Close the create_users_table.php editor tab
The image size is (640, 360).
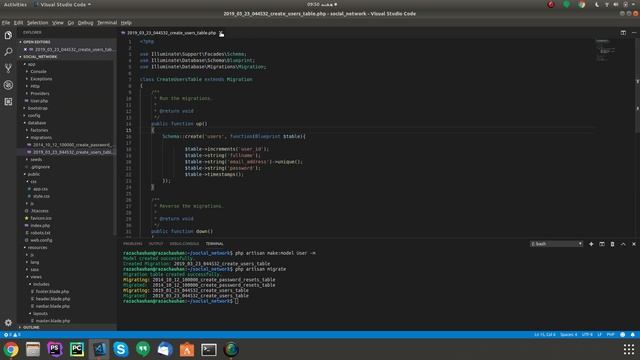pos(221,33)
